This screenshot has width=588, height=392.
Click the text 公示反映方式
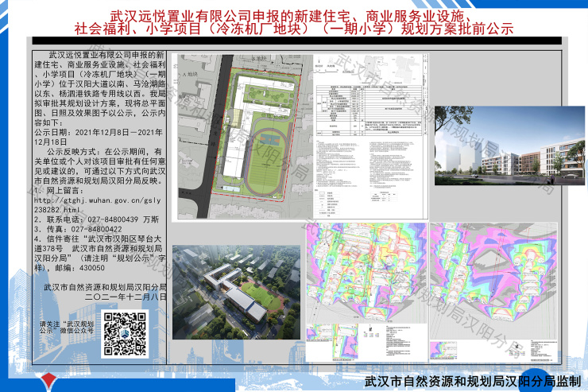pyautogui.click(x=72, y=152)
